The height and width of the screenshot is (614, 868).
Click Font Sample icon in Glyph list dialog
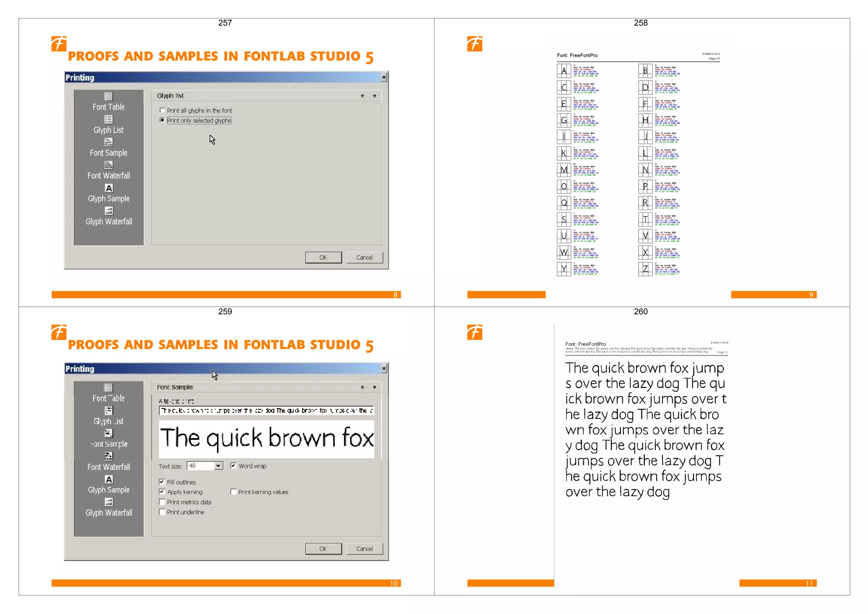tap(108, 142)
